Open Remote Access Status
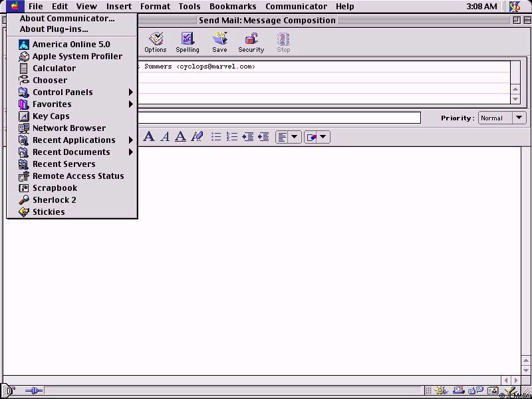Image resolution: width=532 pixels, height=399 pixels. (x=72, y=176)
